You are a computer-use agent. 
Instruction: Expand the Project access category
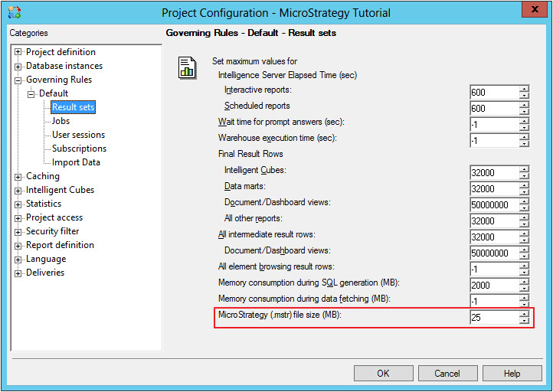point(18,218)
